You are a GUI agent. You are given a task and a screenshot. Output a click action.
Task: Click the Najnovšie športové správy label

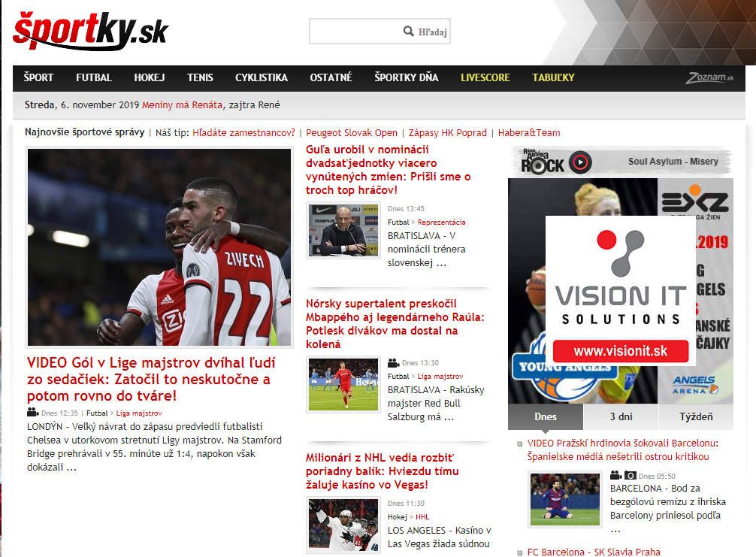point(84,132)
